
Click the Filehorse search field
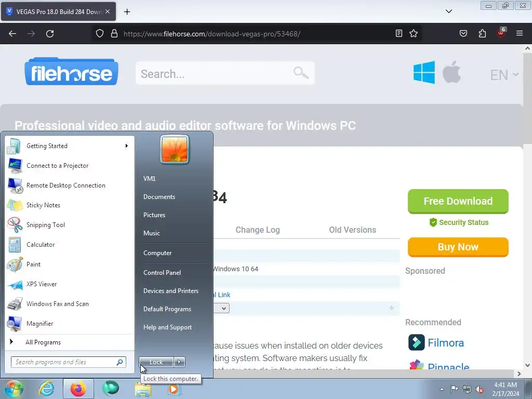coord(225,73)
